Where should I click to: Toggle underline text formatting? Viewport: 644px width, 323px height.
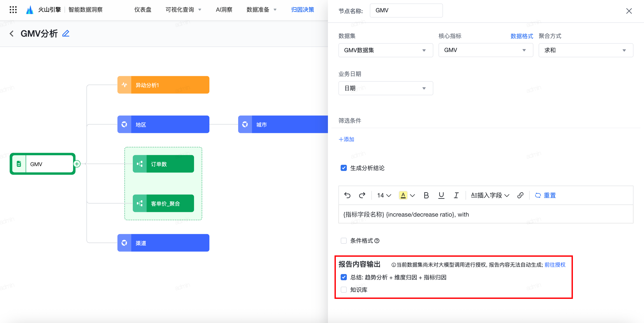click(x=441, y=195)
